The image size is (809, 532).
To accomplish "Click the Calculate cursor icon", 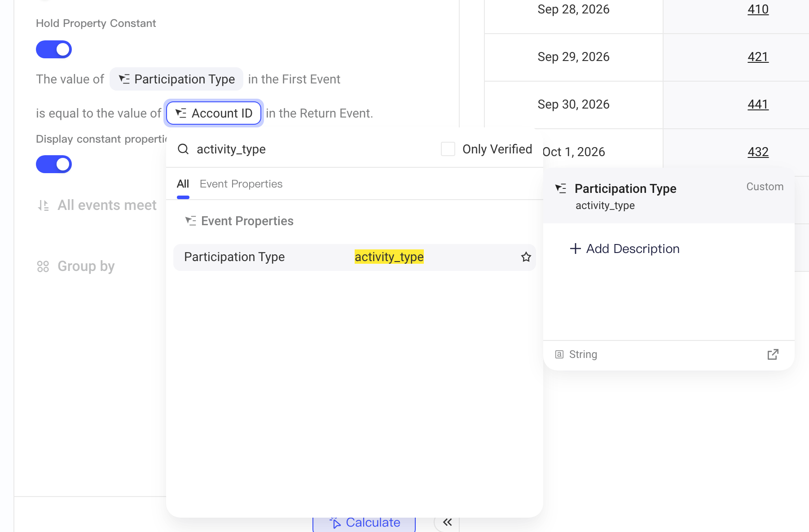I will click(x=335, y=523).
